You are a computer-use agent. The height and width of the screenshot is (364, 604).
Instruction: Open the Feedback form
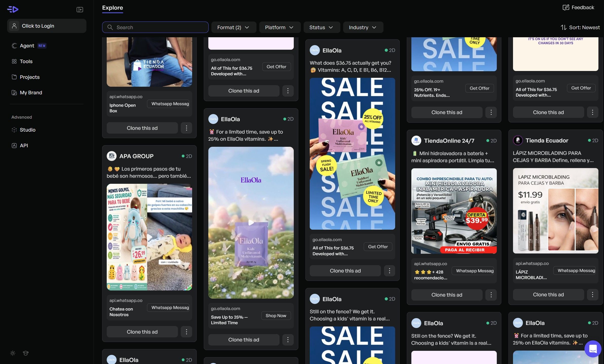578,8
